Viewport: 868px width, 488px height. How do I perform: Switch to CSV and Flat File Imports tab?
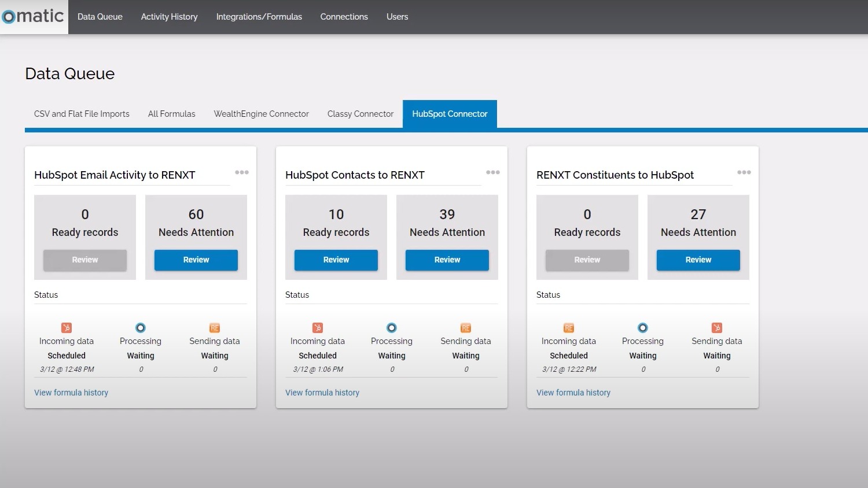[81, 114]
